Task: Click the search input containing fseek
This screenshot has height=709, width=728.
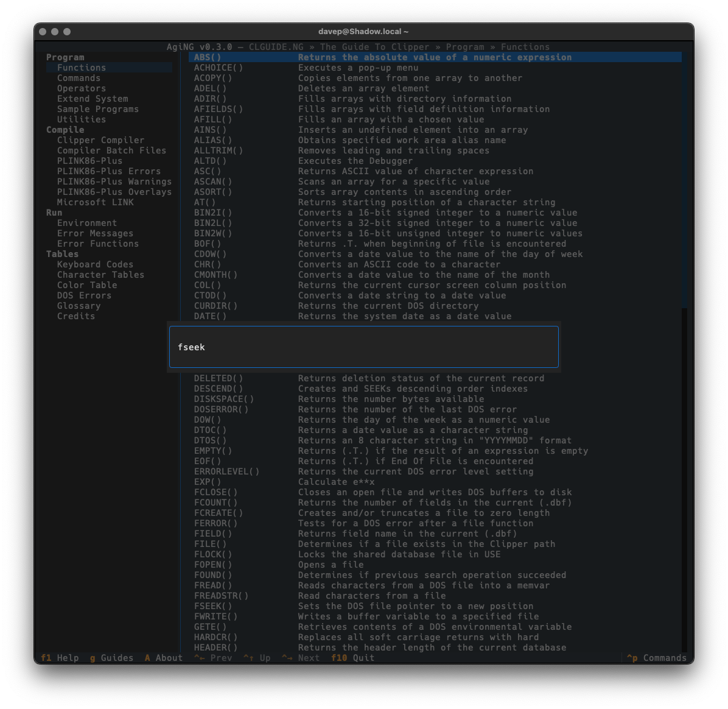Action: click(363, 347)
